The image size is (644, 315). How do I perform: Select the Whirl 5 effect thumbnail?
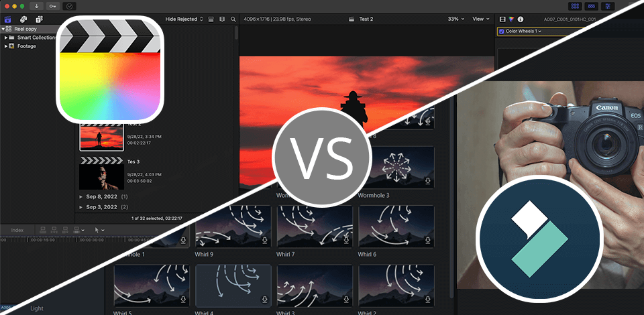pos(152,286)
